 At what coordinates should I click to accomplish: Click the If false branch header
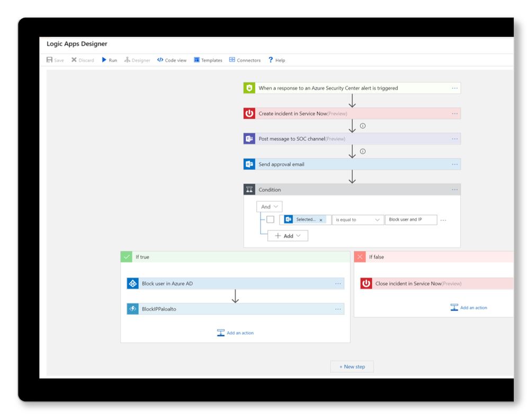[x=434, y=257]
